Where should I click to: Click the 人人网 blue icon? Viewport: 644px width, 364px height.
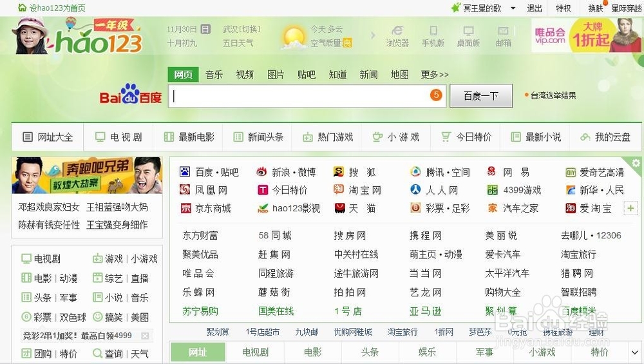[415, 189]
